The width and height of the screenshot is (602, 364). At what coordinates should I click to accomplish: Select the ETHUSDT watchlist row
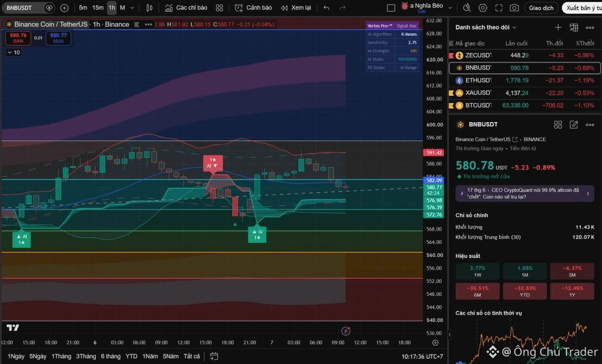click(525, 80)
